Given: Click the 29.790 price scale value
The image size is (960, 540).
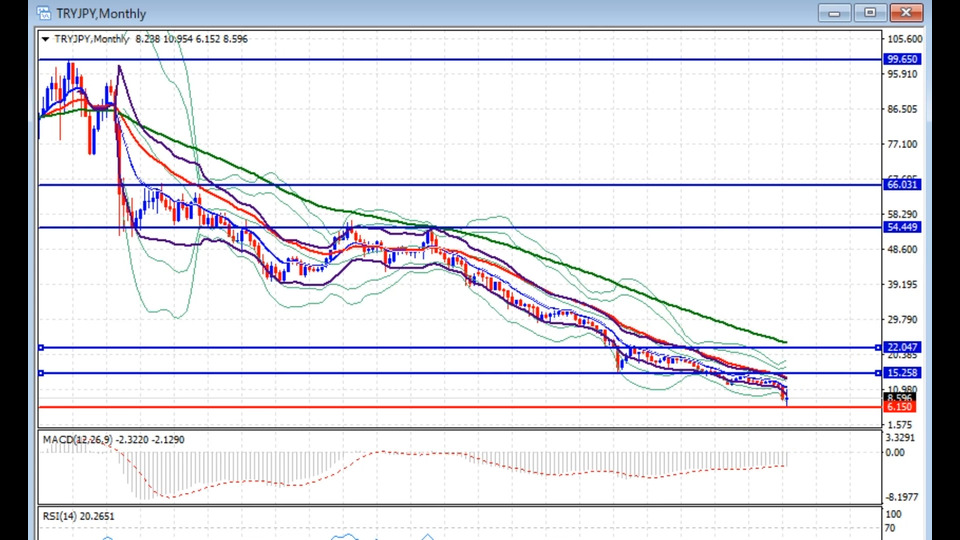Looking at the screenshot, I should point(902,320).
